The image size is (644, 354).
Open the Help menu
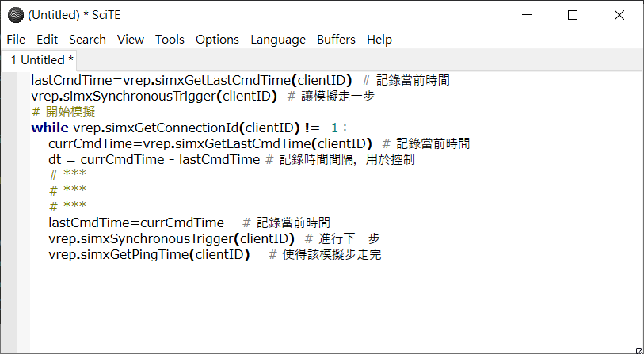[379, 40]
